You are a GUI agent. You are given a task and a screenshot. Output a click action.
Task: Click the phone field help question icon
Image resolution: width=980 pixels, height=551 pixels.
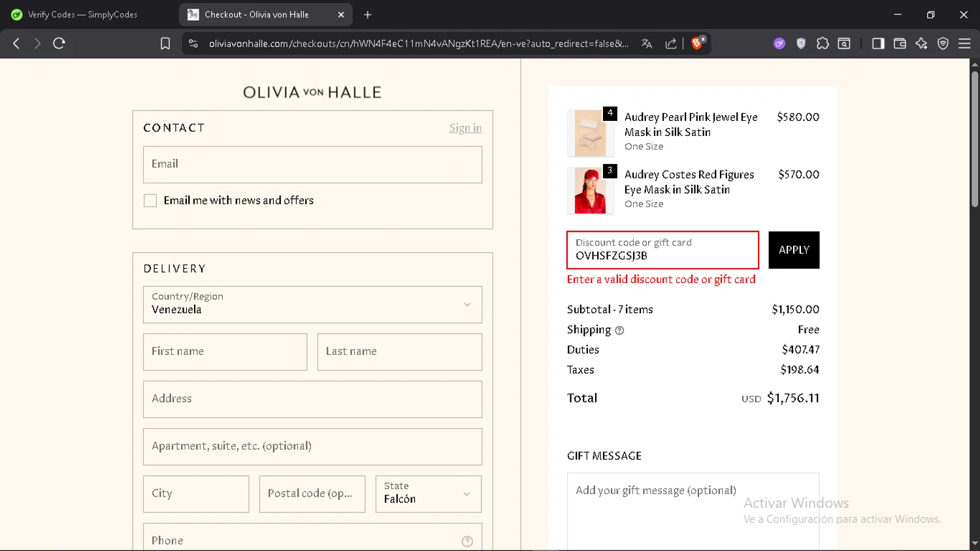pyautogui.click(x=467, y=541)
